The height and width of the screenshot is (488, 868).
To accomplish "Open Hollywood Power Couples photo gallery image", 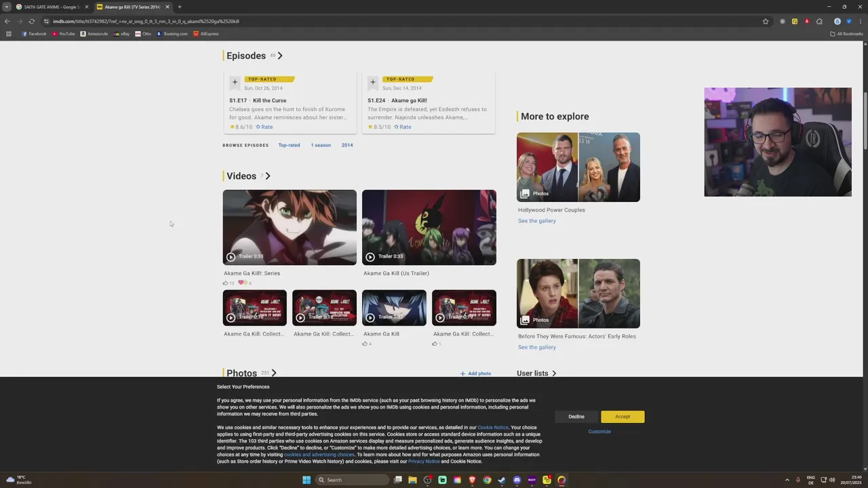I will coord(578,167).
